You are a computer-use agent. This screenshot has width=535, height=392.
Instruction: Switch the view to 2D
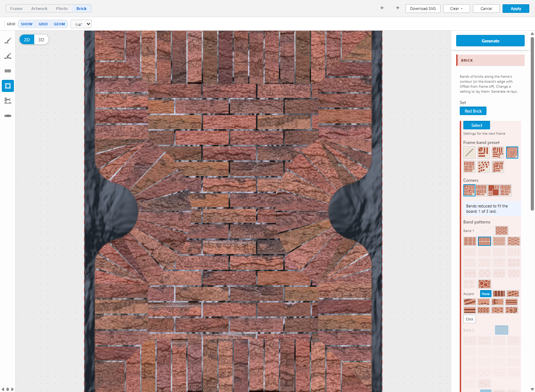27,40
